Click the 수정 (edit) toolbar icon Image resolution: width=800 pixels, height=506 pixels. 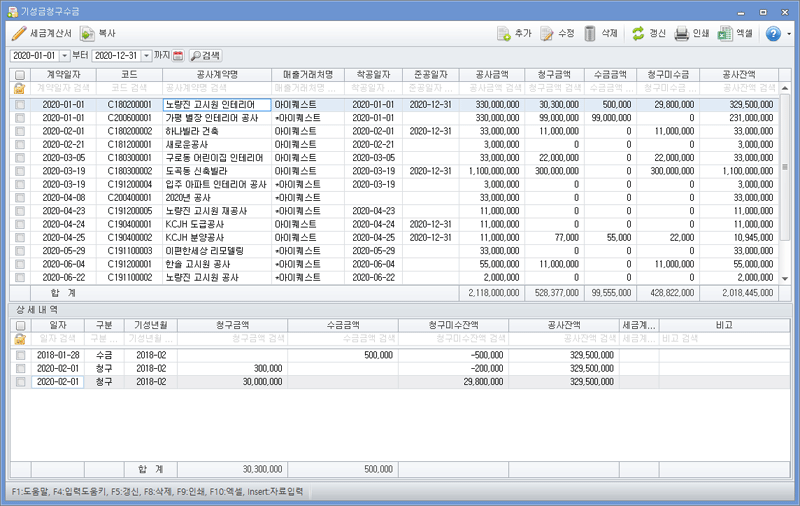pyautogui.click(x=547, y=33)
